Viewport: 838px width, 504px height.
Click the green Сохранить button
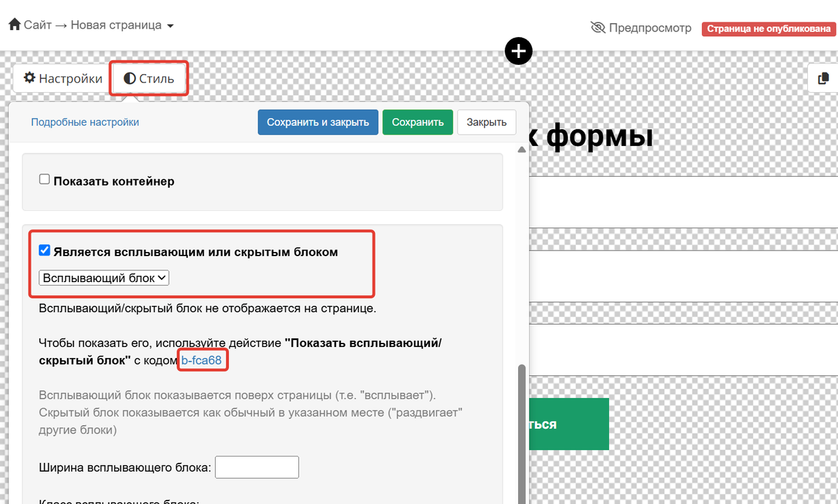point(418,122)
